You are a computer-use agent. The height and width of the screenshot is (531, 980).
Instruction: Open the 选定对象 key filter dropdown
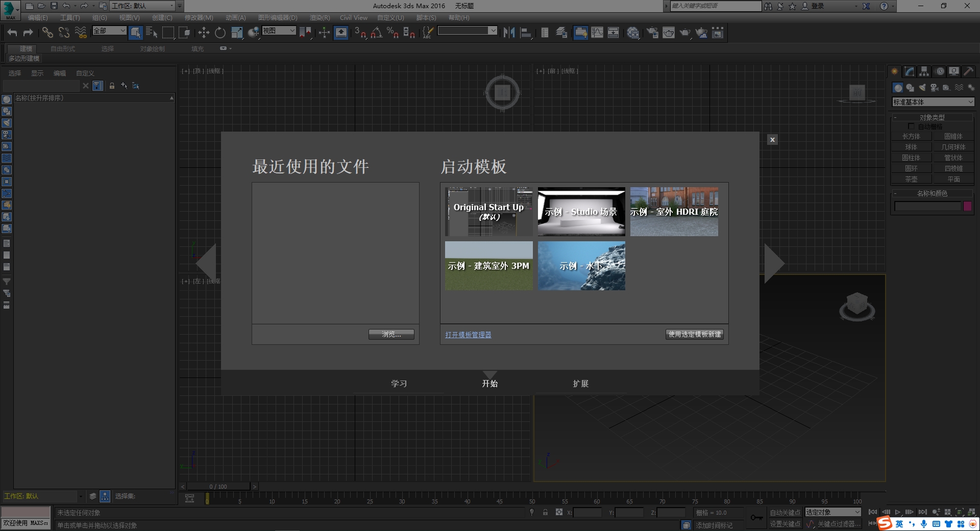(x=833, y=512)
